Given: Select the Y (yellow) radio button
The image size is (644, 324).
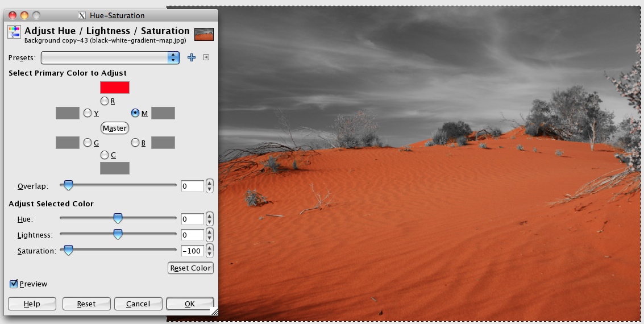Looking at the screenshot, I should tap(88, 113).
